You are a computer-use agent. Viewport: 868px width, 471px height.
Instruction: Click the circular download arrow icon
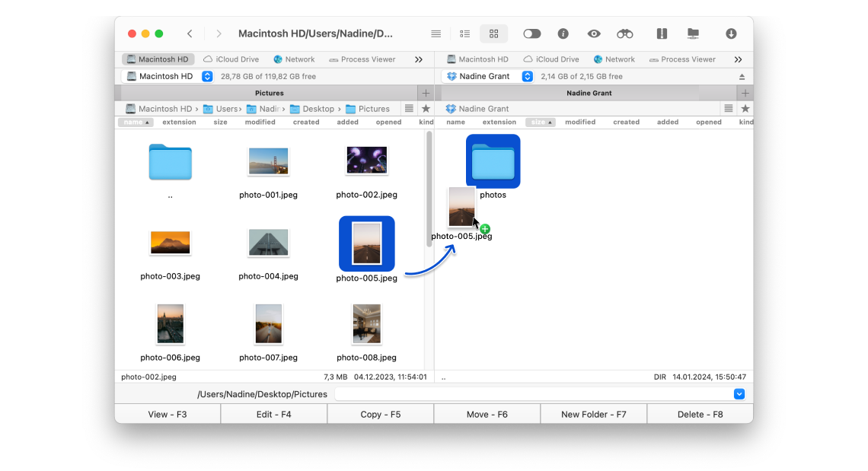point(730,33)
